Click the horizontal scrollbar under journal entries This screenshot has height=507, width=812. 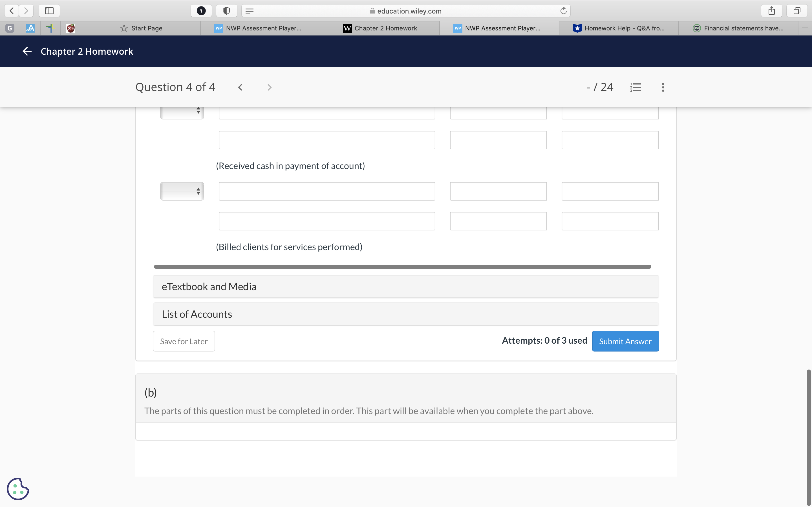click(x=402, y=266)
